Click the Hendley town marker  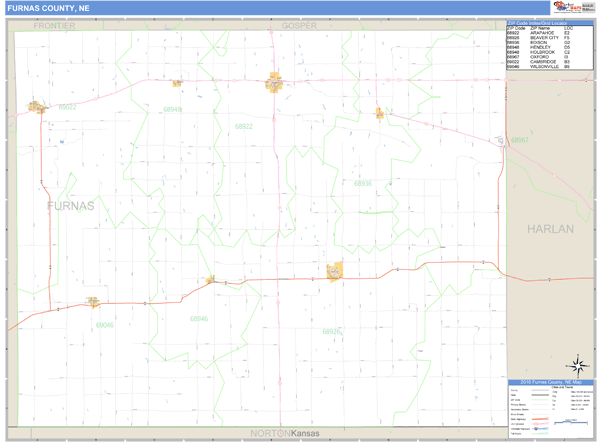coord(210,280)
